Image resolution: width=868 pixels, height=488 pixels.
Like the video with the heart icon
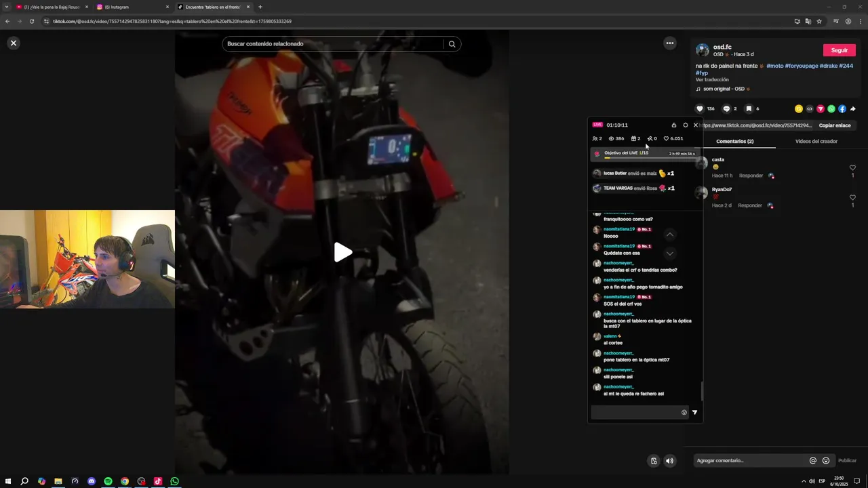tap(700, 108)
